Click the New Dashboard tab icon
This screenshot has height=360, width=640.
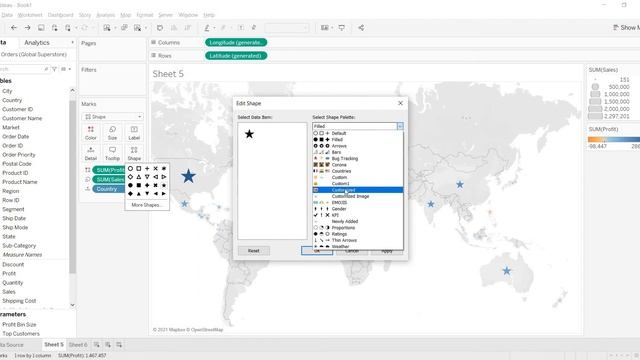[x=108, y=345]
